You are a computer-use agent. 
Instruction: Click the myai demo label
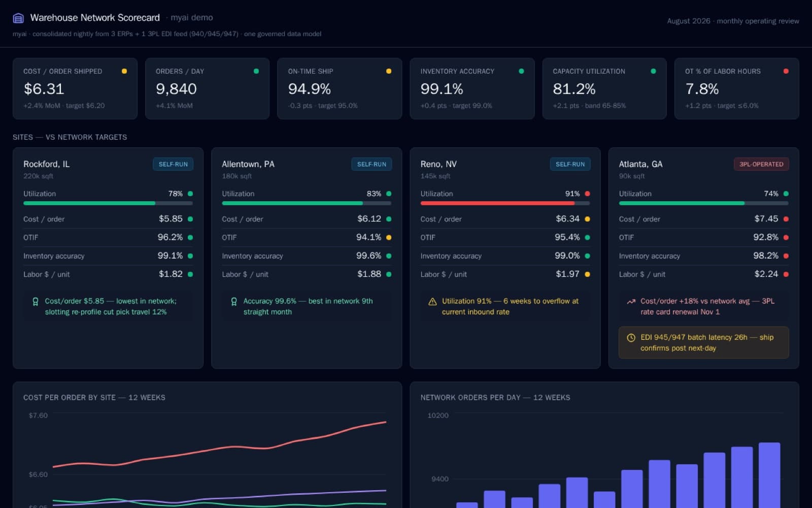click(x=192, y=17)
